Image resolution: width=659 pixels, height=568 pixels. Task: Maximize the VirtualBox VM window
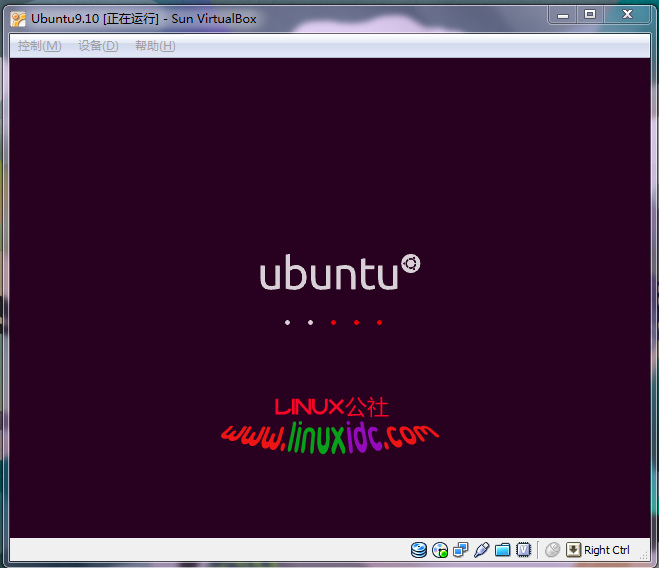point(590,15)
